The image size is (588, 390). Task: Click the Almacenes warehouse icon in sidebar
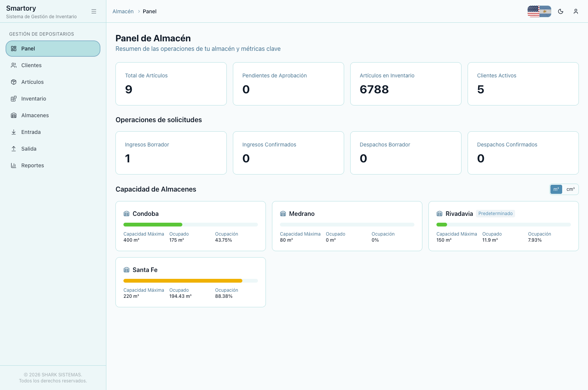(x=14, y=115)
